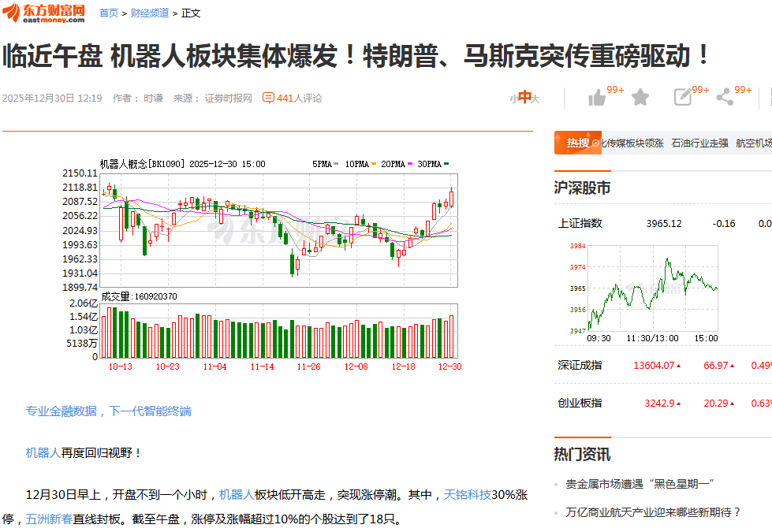Click the comment bubble icon beside 441
The width and height of the screenshot is (772, 532).
268,98
